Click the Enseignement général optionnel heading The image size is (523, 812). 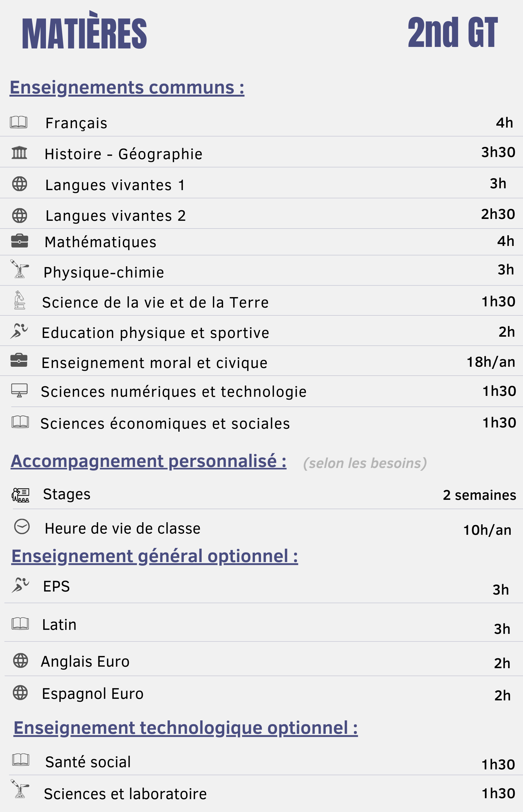coord(154,556)
